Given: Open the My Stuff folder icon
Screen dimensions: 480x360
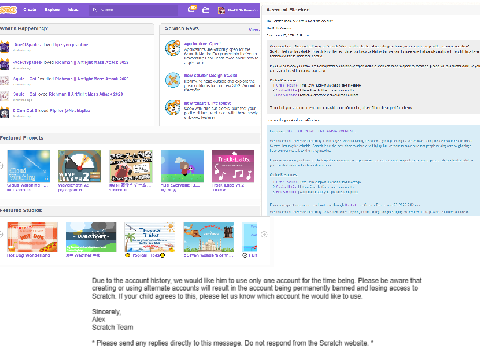Looking at the screenshot, I should (206, 10).
